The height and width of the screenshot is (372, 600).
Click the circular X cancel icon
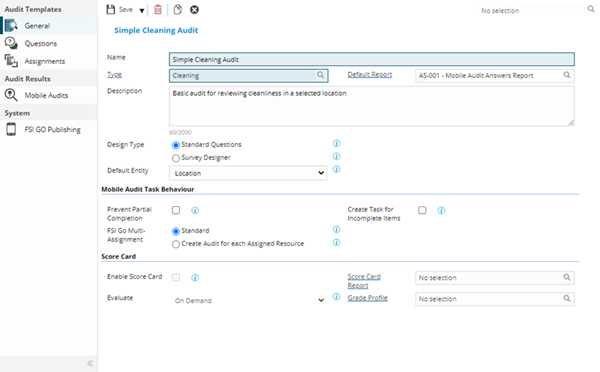coord(194,10)
